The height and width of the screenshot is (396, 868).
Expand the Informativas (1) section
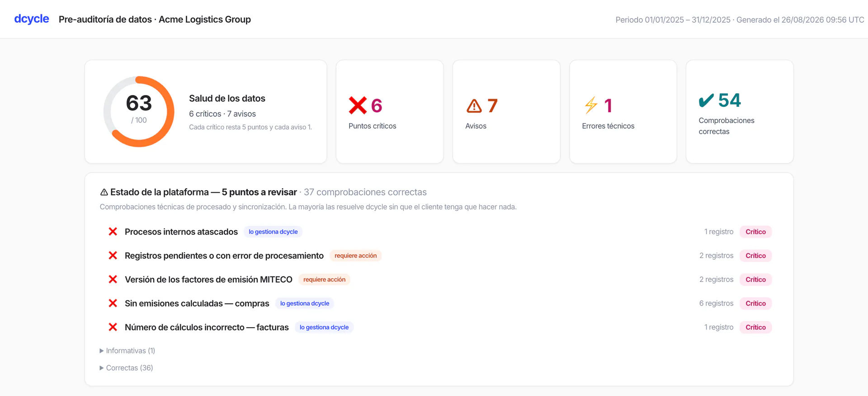[127, 351]
